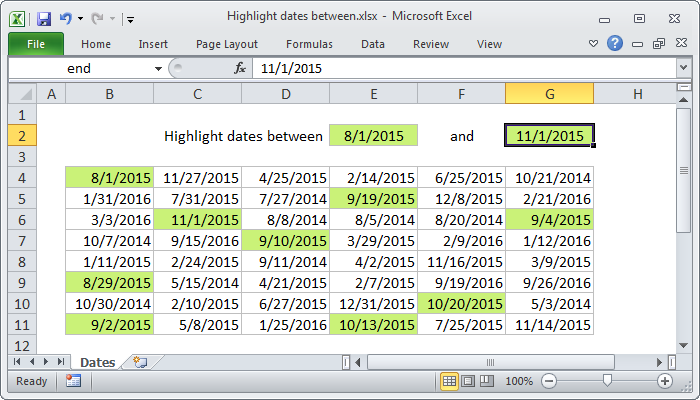Click the zoom in plus button
Image resolution: width=700 pixels, height=400 pixels.
pos(664,381)
